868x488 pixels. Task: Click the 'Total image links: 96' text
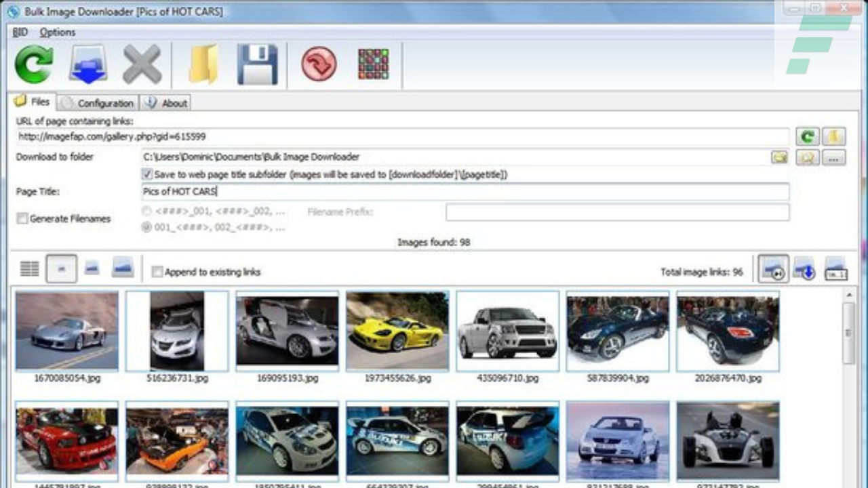click(702, 272)
